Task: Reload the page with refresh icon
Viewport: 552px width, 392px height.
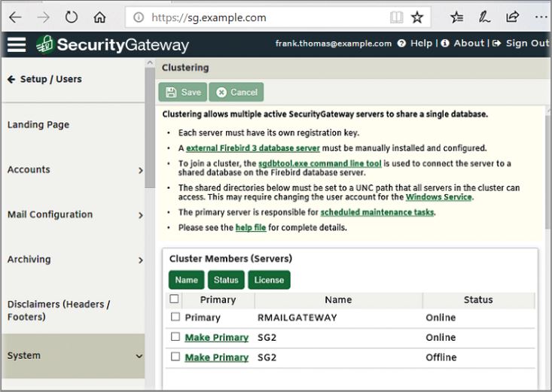Action: (72, 17)
